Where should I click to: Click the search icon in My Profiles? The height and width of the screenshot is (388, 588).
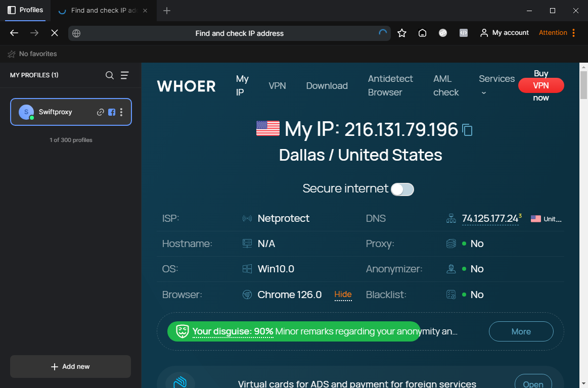[109, 75]
